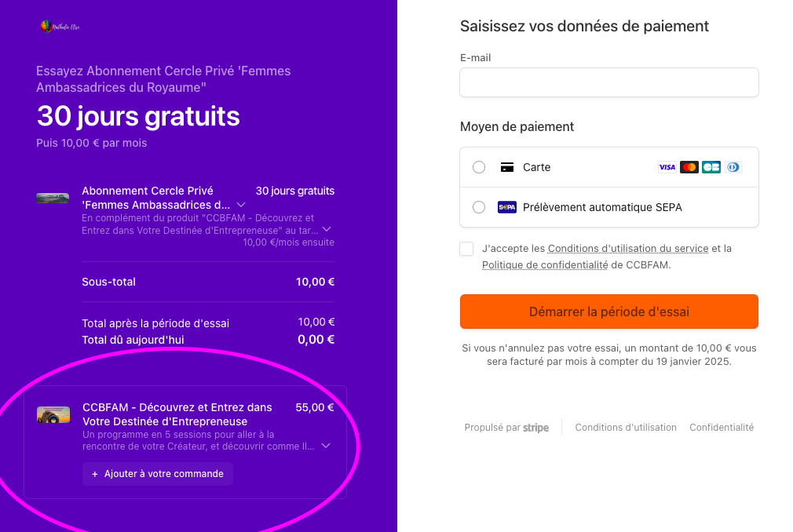Viewport: 793px width, 532px height.
Task: Click the merchant logo at top left
Action: click(60, 27)
